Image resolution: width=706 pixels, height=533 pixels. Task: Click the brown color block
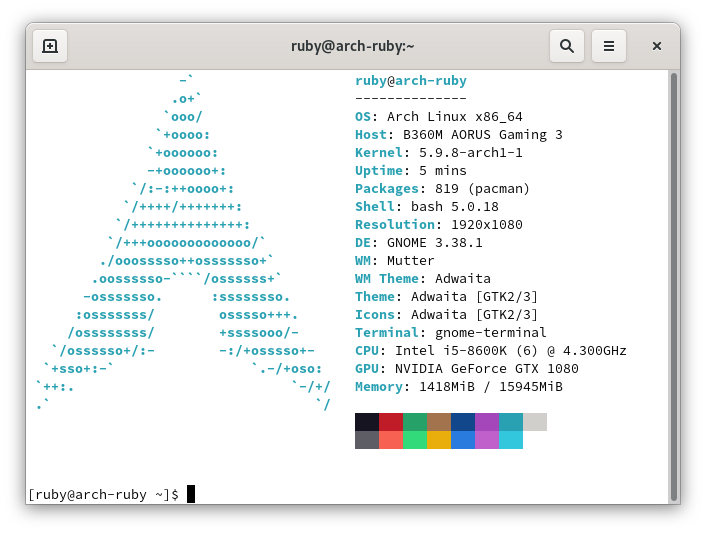tap(439, 422)
